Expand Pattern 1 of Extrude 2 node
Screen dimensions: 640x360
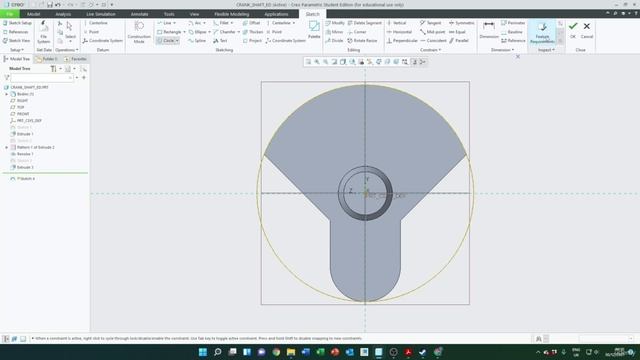point(7,147)
